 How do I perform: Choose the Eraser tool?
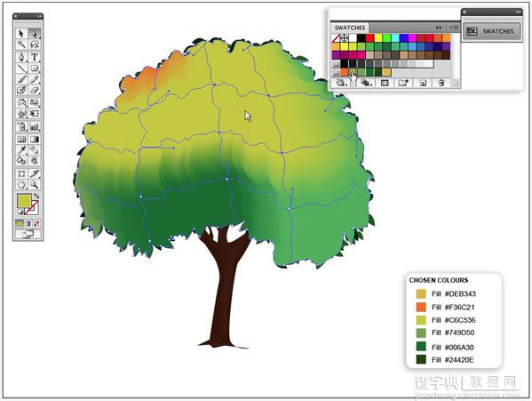[x=35, y=90]
